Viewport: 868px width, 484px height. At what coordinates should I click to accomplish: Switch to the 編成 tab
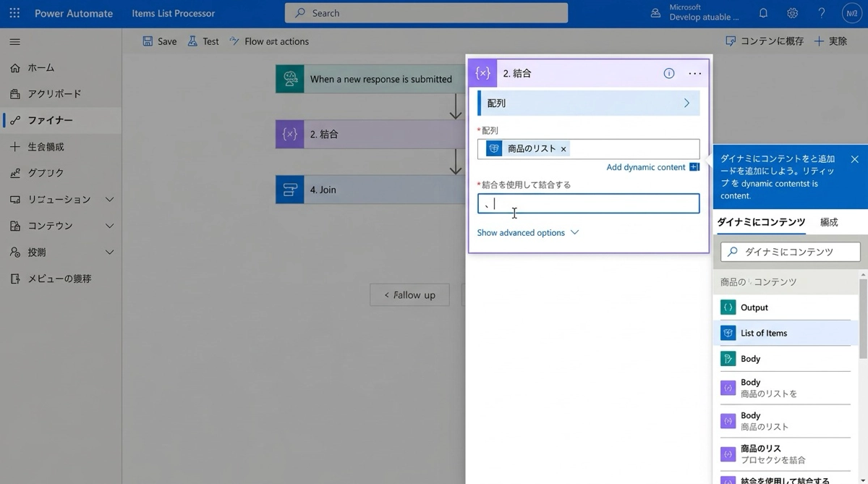tap(829, 222)
